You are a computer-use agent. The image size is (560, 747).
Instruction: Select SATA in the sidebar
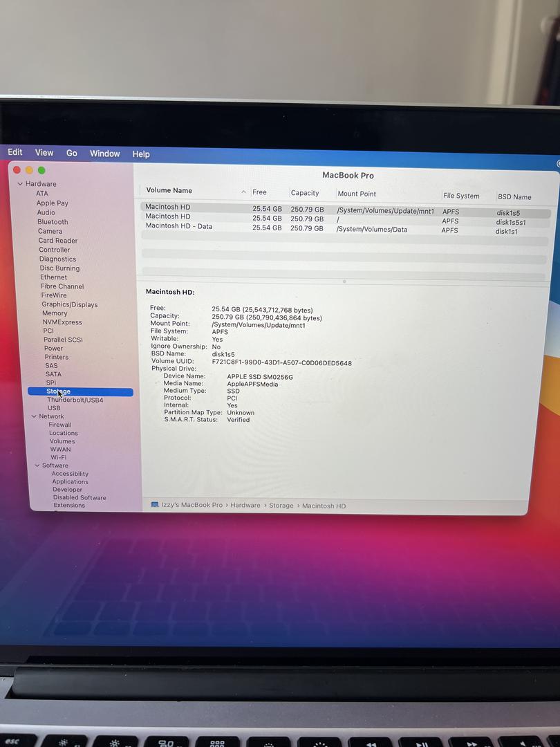54,374
